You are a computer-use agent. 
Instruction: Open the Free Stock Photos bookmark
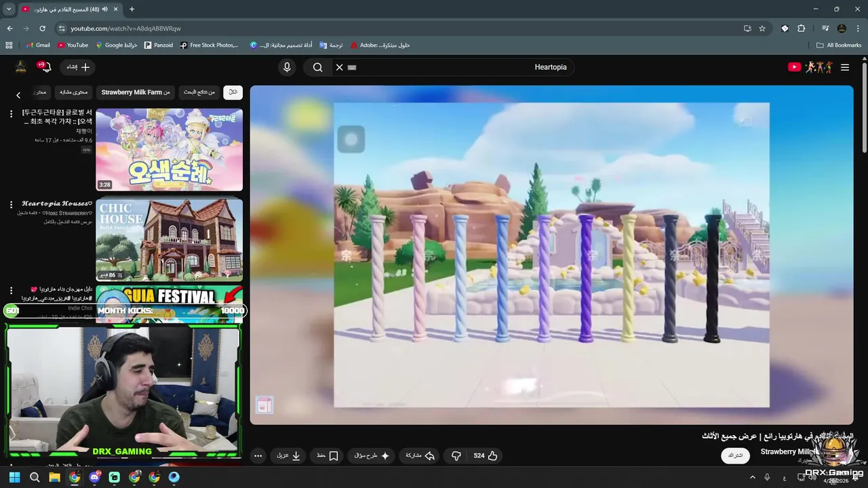point(210,45)
